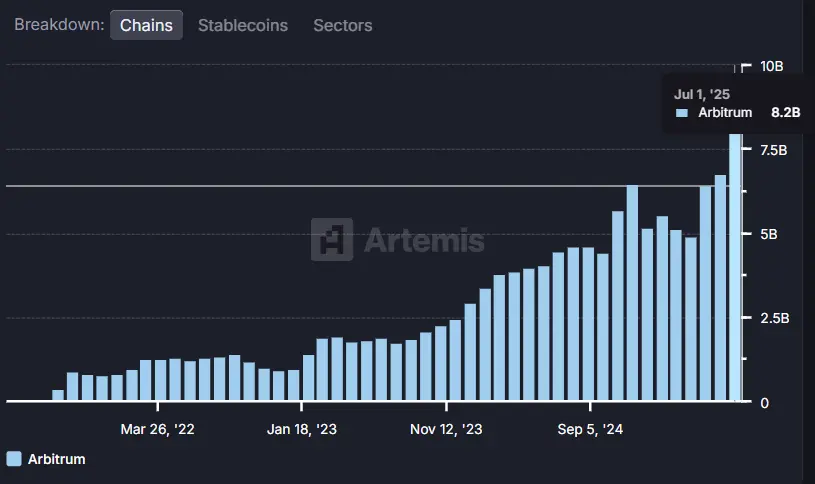Click the Breakdown: label text

coord(59,24)
